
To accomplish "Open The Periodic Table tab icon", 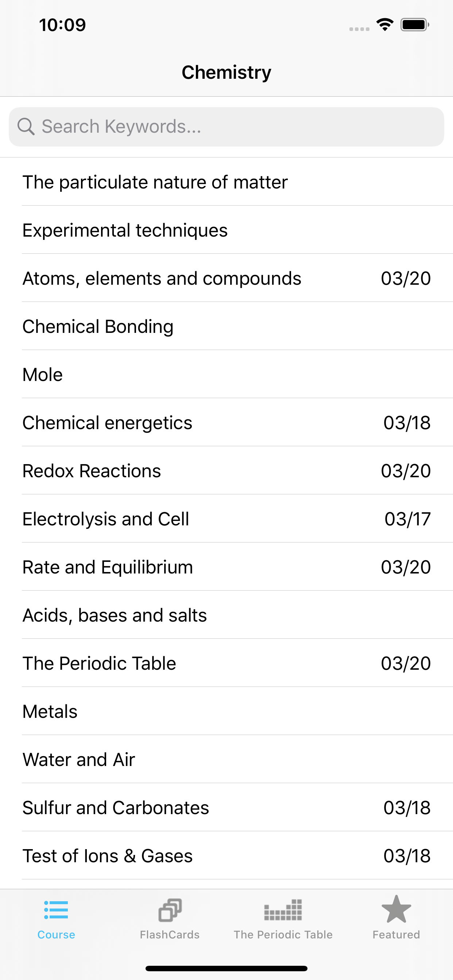I will [283, 910].
